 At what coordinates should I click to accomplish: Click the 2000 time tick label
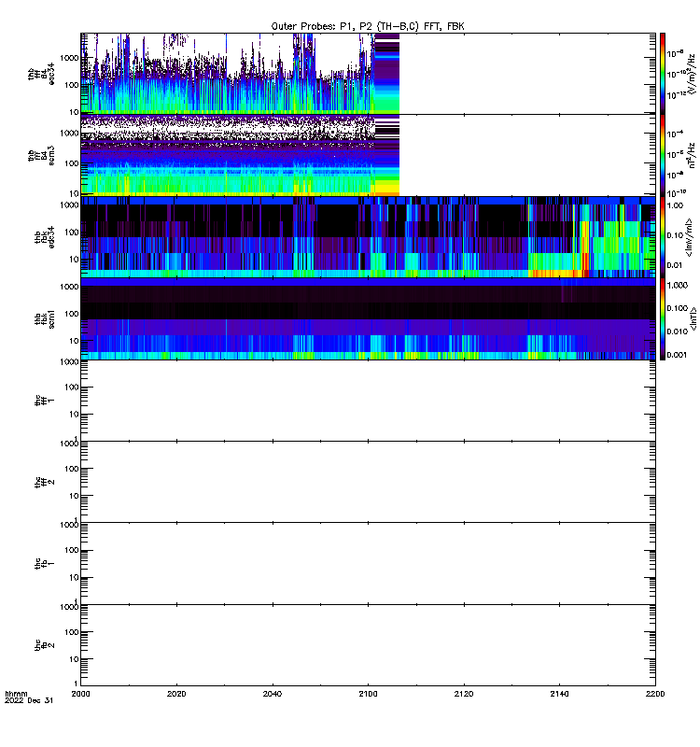click(x=80, y=694)
